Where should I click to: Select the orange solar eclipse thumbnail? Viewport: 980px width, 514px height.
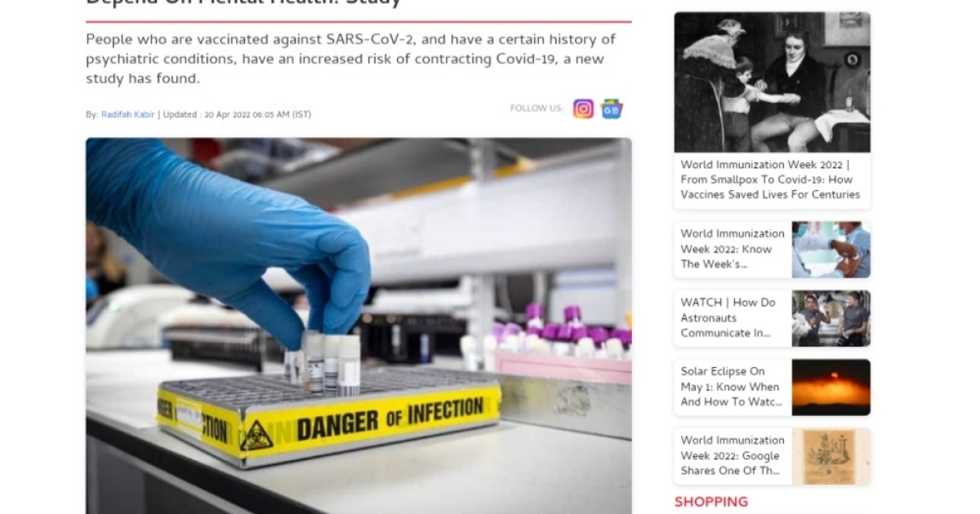(831, 387)
